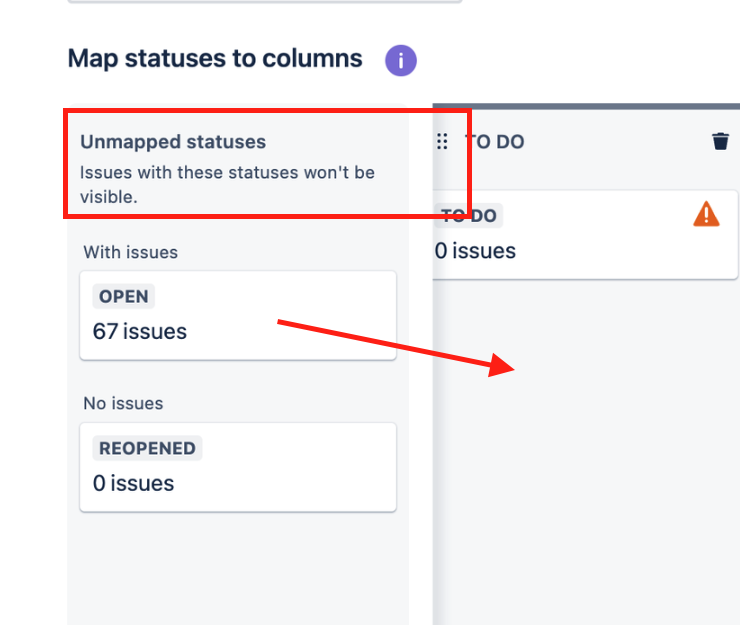Click the unmapped statuses description text
740x625 pixels.
coord(227,185)
